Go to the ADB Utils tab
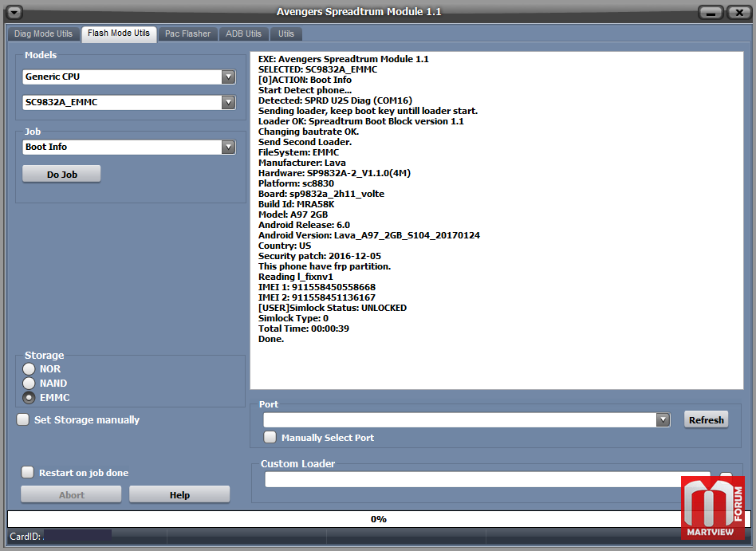The height and width of the screenshot is (551, 756). [x=243, y=33]
